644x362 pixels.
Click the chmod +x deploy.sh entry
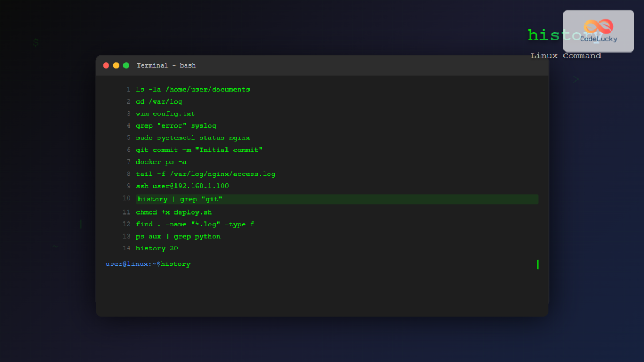pos(174,211)
